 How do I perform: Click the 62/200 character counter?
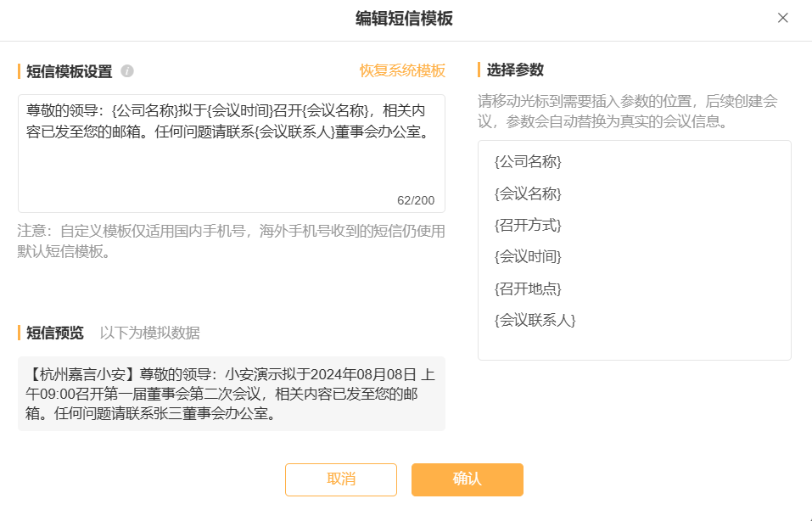[x=416, y=200]
